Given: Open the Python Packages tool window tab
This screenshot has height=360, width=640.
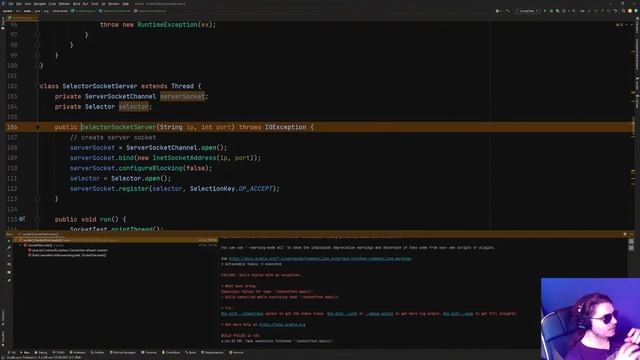Looking at the screenshot, I should pos(122,352).
